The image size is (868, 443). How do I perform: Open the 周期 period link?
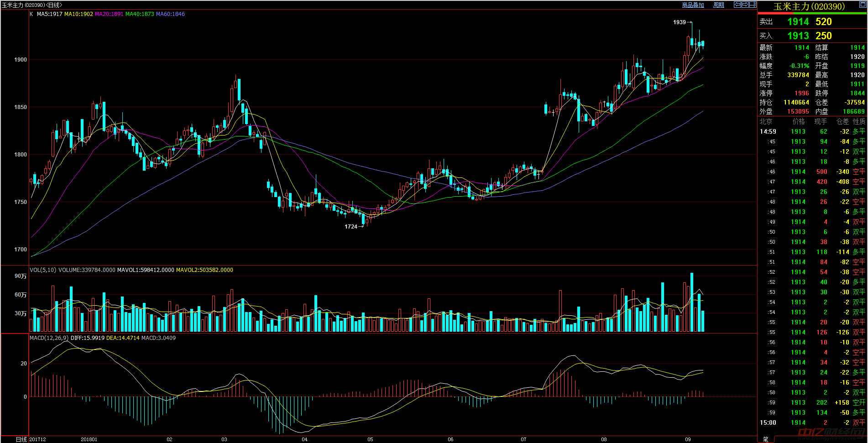coord(719,5)
